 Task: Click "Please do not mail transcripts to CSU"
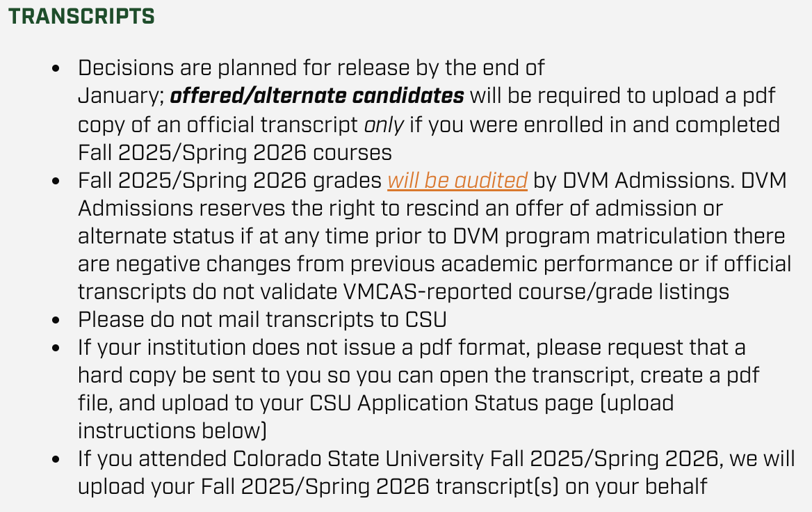[262, 319]
